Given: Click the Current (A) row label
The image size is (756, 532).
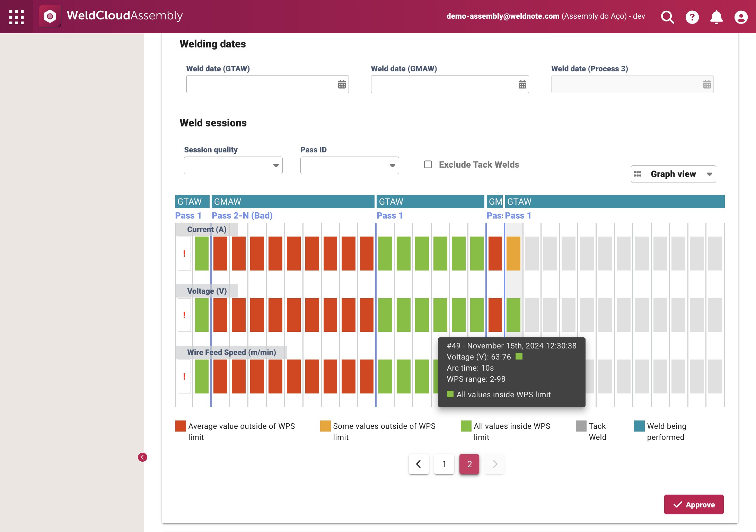Looking at the screenshot, I should tap(207, 229).
